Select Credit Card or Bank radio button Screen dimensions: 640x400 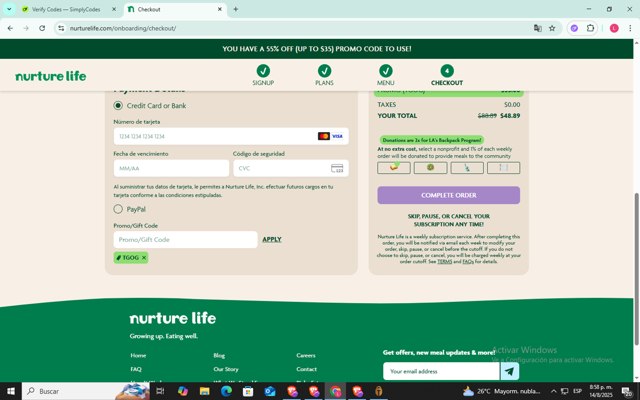point(118,105)
